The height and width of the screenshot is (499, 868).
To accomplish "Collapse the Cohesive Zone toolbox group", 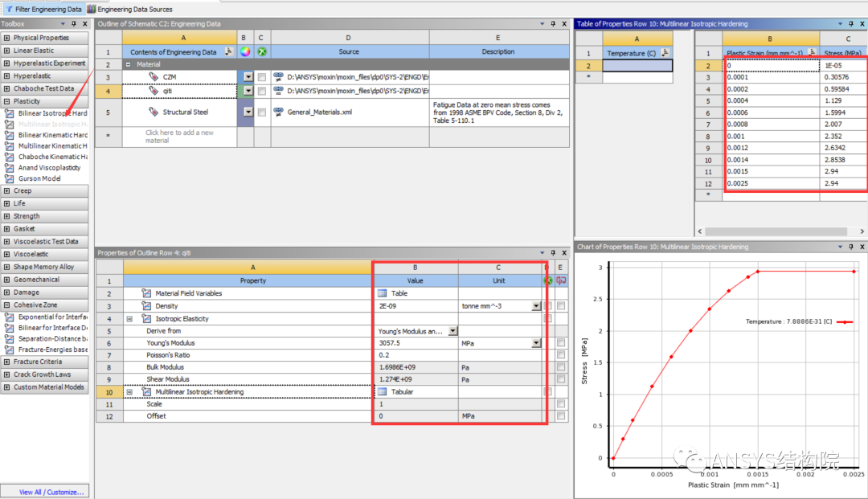I will click(x=6, y=305).
